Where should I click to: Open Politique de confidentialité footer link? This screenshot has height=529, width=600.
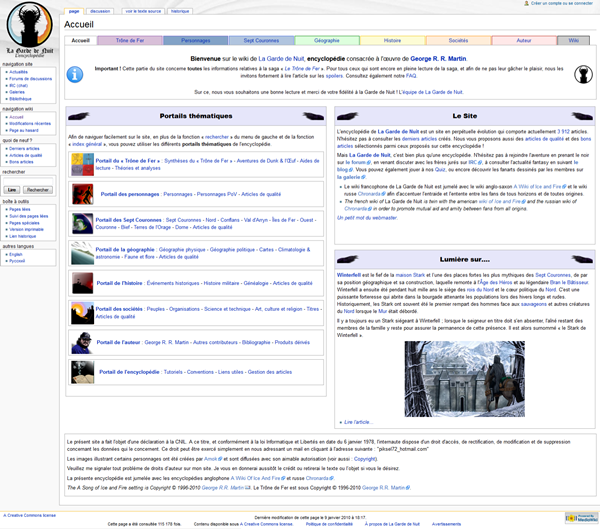329,524
